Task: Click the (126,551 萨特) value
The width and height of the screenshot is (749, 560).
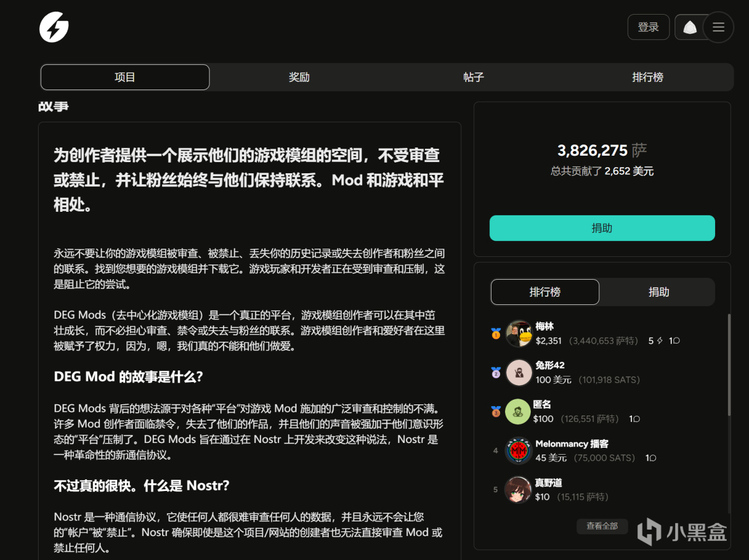Action: click(590, 419)
